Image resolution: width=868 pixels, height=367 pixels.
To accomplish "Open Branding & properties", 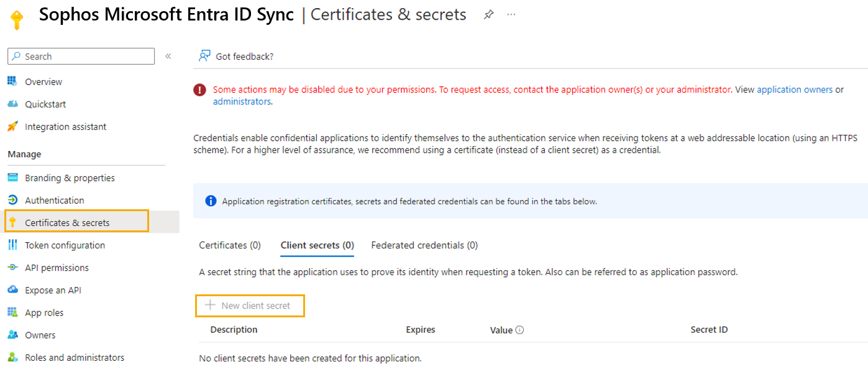I will [x=70, y=178].
